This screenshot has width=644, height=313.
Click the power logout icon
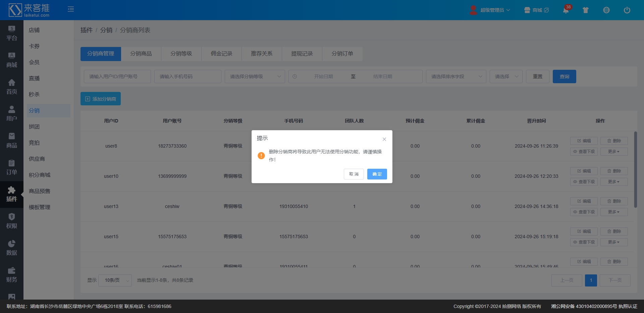(x=627, y=10)
